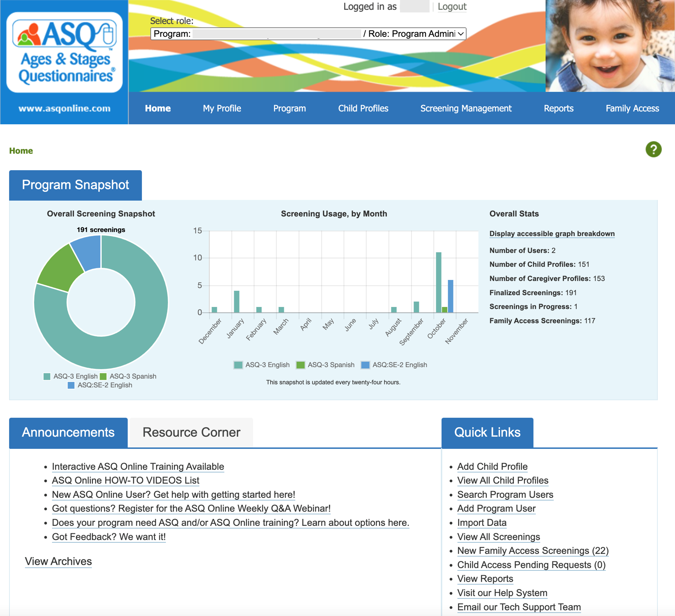The height and width of the screenshot is (616, 675).
Task: Click the smiling baby photo
Action: 610,46
